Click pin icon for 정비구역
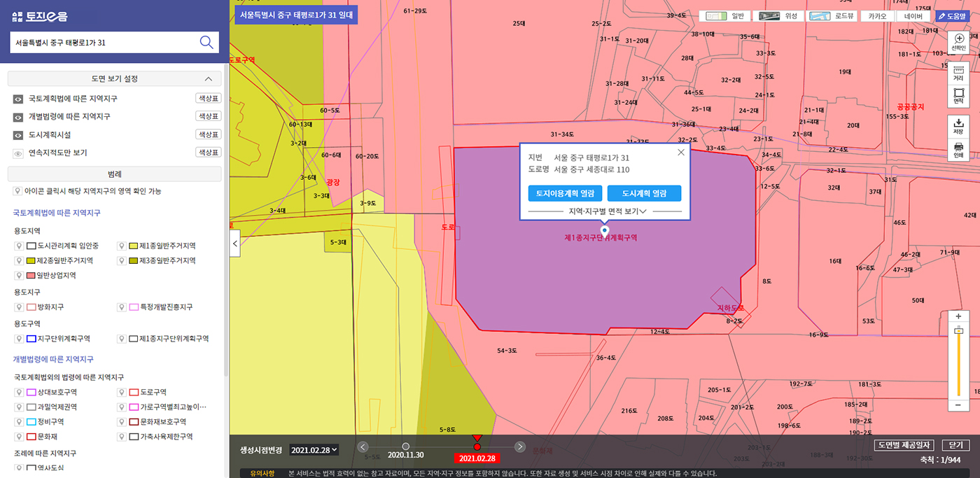 (x=19, y=421)
